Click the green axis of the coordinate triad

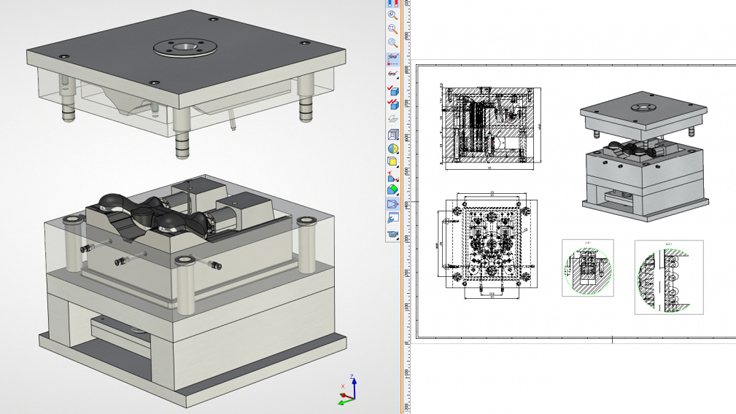(x=345, y=401)
